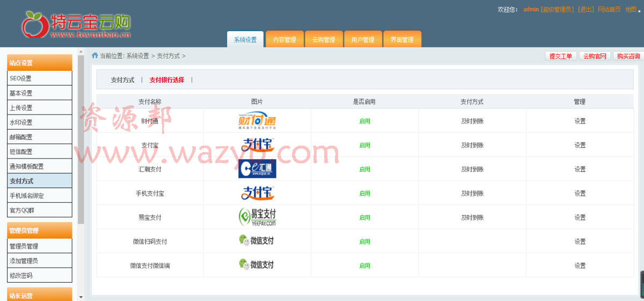This screenshot has height=301, width=644.
Task: Open 通知模板配置 in sidebar
Action: 39,166
